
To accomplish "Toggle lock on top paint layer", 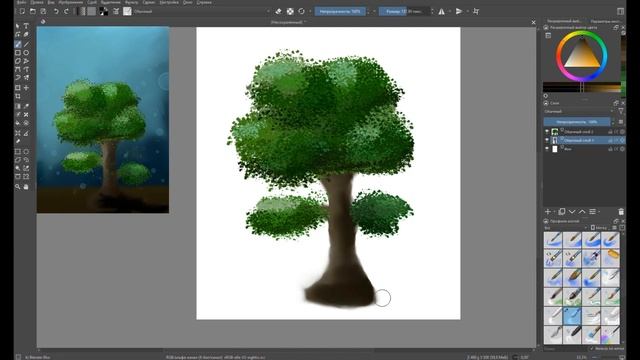I will (611, 131).
